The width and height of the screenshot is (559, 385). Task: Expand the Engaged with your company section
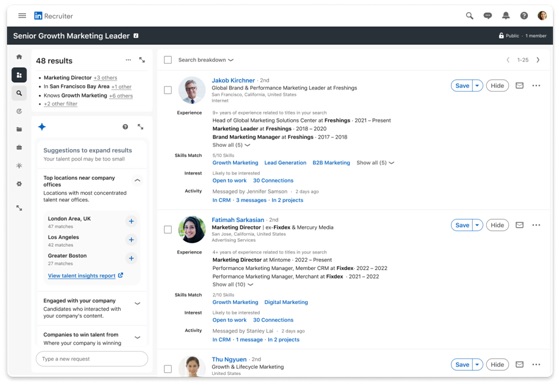[137, 304]
